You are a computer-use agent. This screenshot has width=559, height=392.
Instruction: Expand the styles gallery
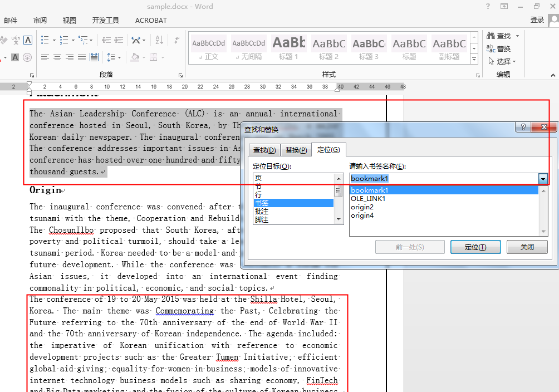(474, 60)
